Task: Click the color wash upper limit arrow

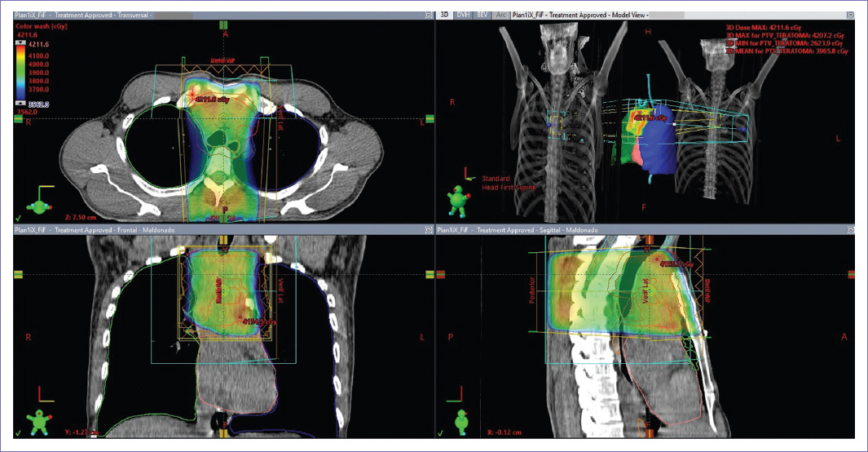Action: [x=22, y=40]
